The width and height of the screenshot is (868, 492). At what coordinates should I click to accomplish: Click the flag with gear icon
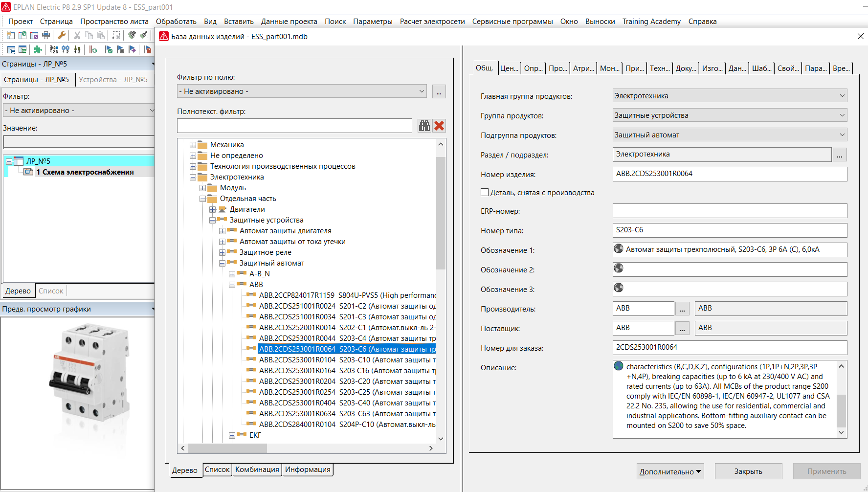[120, 49]
